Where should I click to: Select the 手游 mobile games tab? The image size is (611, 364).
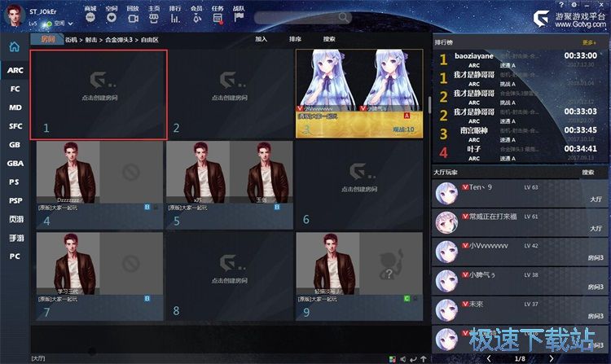tap(15, 238)
